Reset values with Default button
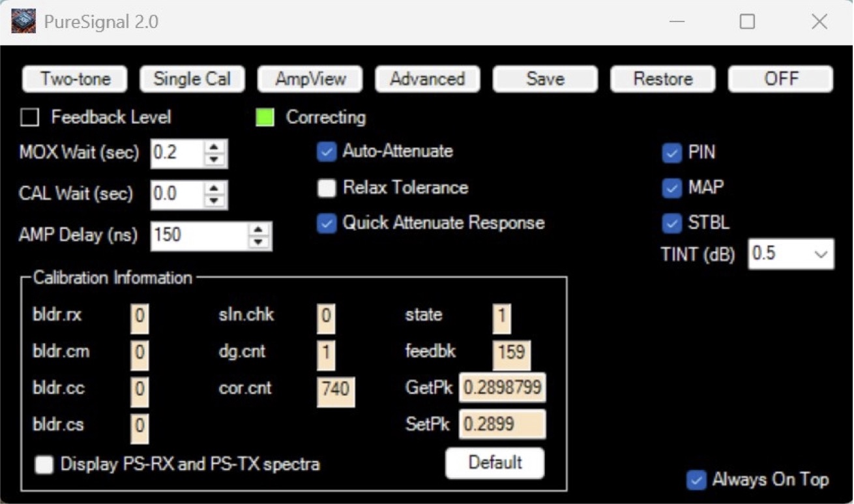 coord(495,463)
